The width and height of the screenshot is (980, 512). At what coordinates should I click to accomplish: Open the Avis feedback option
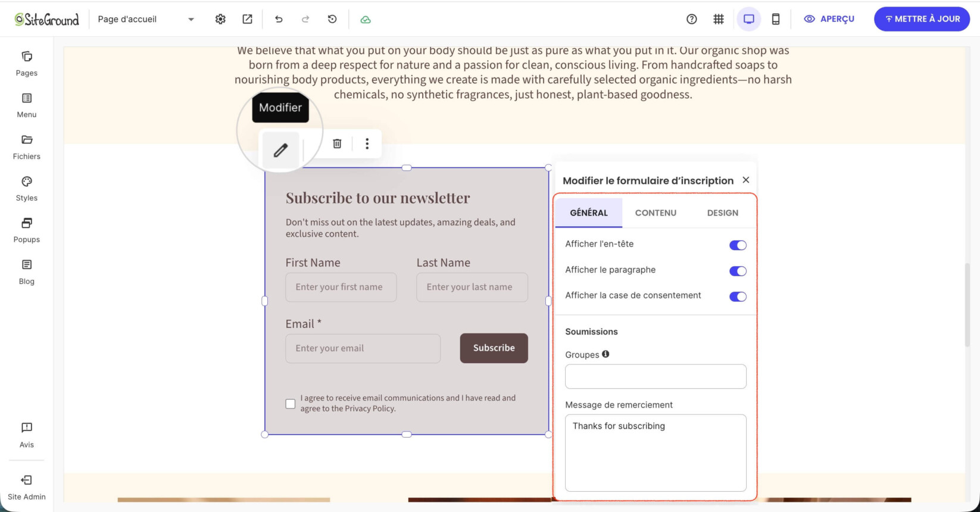27,435
